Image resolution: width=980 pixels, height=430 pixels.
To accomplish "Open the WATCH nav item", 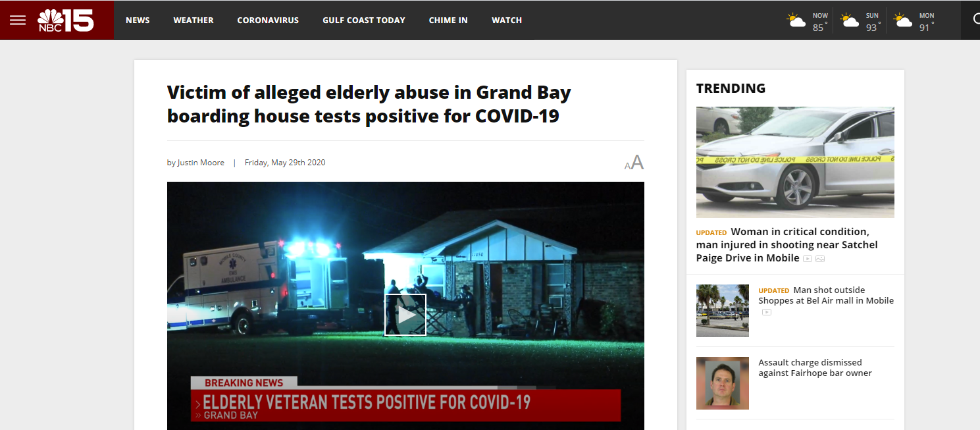I will coord(507,20).
